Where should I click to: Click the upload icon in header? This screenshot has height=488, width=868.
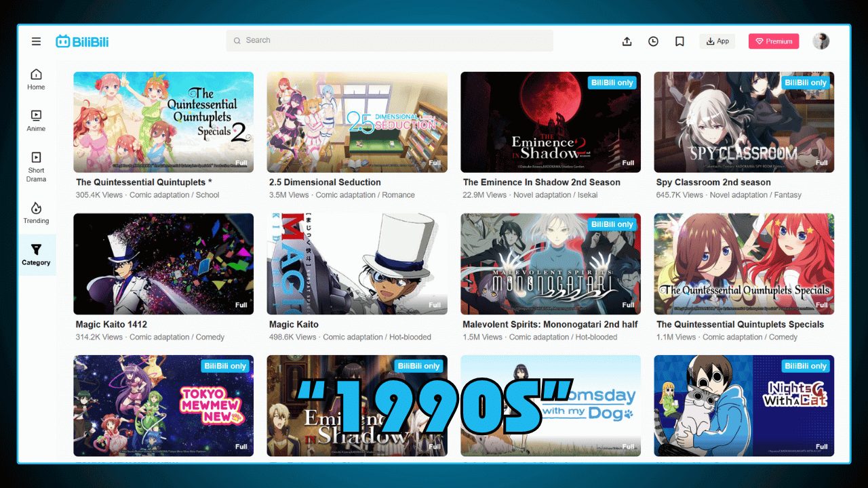tap(627, 41)
